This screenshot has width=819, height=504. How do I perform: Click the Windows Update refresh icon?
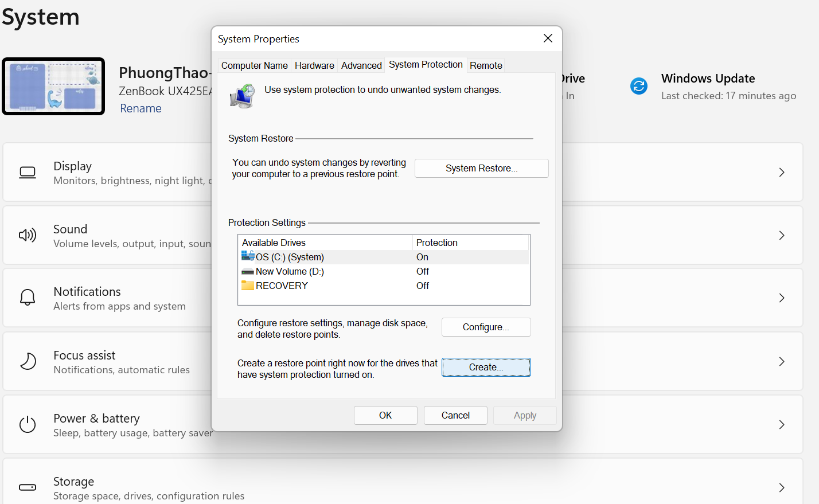tap(639, 86)
